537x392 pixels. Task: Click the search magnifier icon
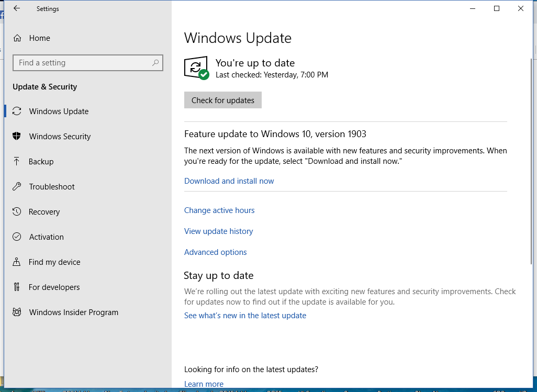155,63
